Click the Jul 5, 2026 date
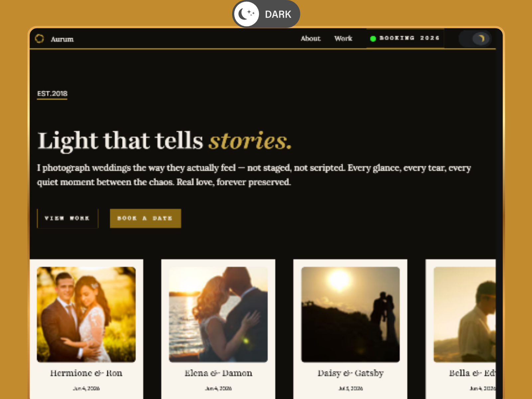The height and width of the screenshot is (399, 532). (350, 388)
